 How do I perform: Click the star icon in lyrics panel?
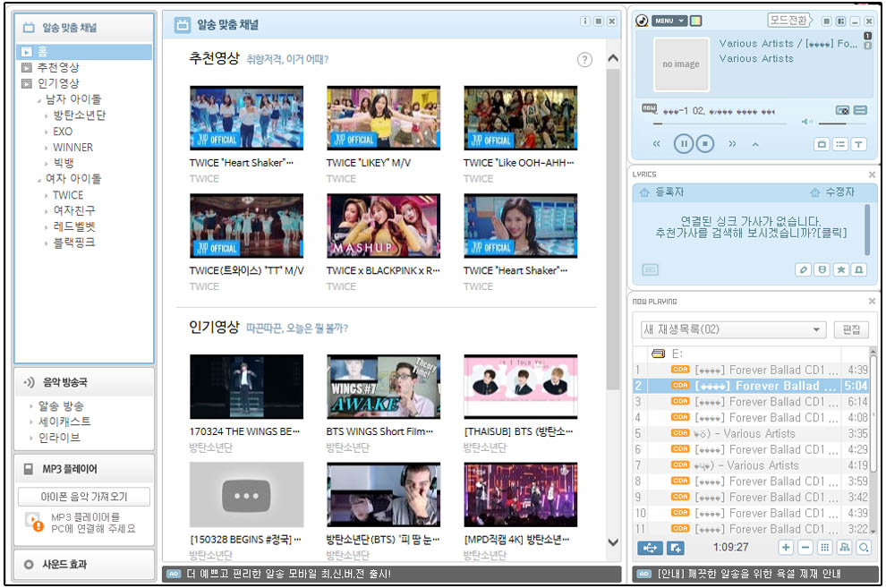(x=840, y=269)
